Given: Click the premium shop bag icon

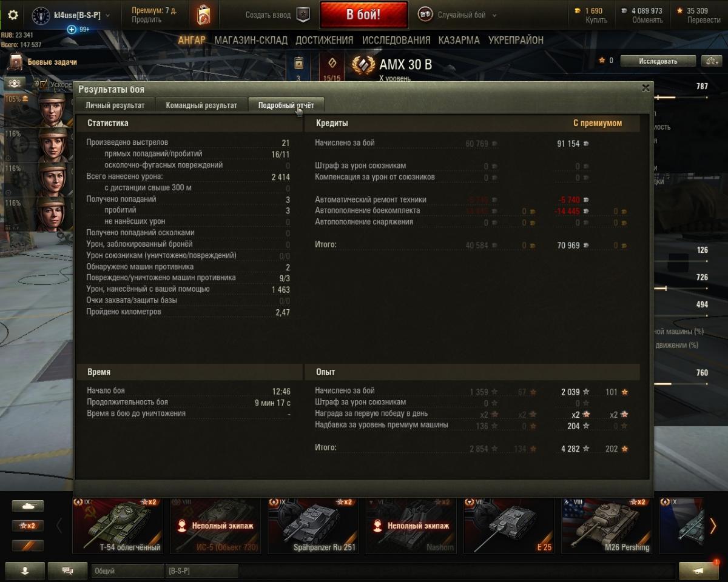Looking at the screenshot, I should 203,15.
